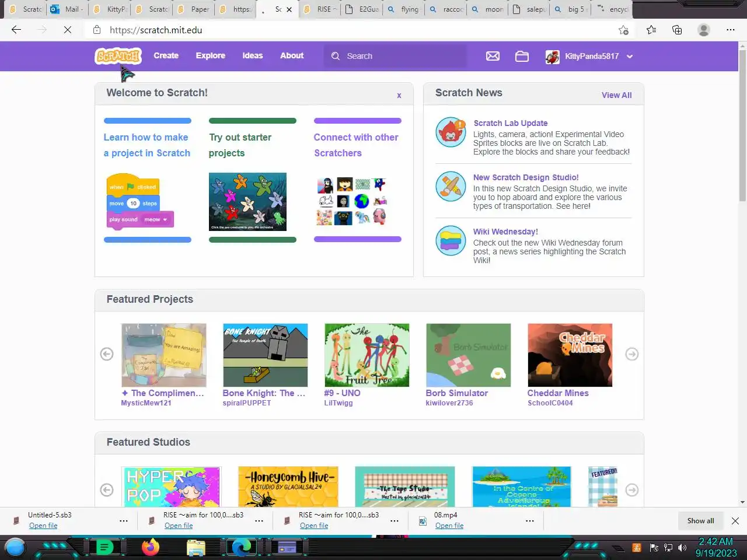Open the My Stuff folder icon
Viewport: 747px width, 560px height.
tap(522, 56)
